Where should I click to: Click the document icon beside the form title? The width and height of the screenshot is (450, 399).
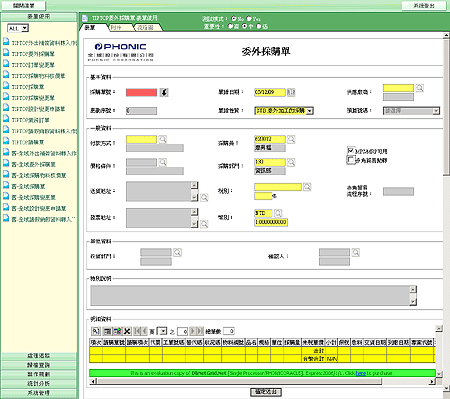[x=85, y=18]
